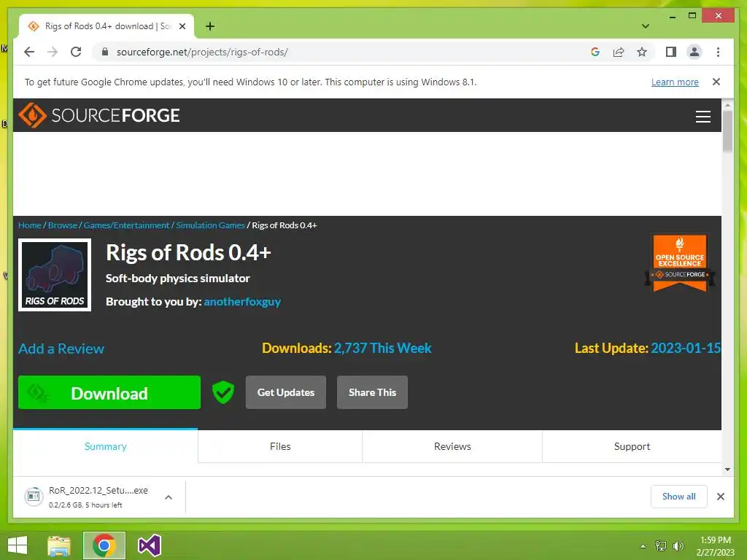Viewport: 747px width, 560px height.
Task: Switch to the Support tab
Action: (x=632, y=446)
